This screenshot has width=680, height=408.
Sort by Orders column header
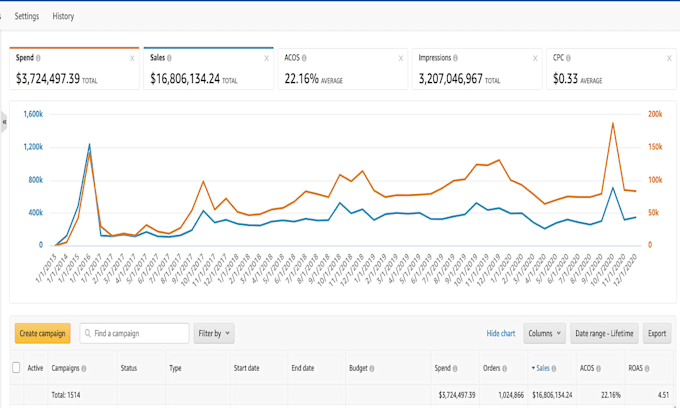[492, 368]
